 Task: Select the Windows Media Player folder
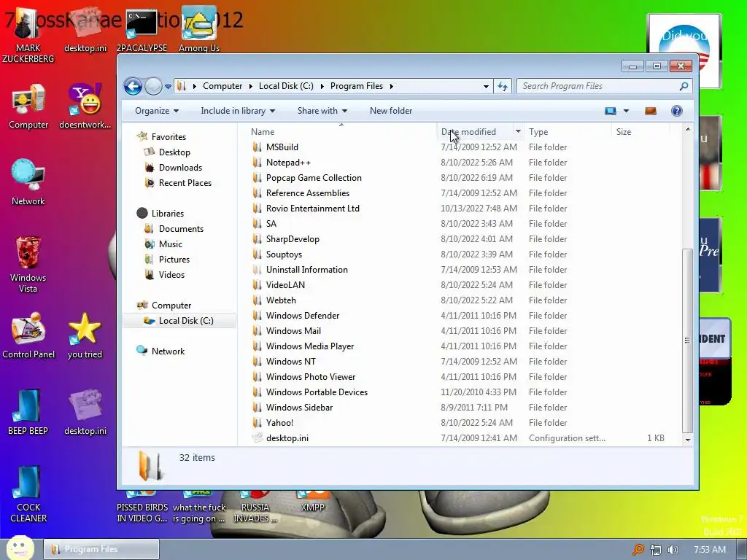(x=309, y=346)
